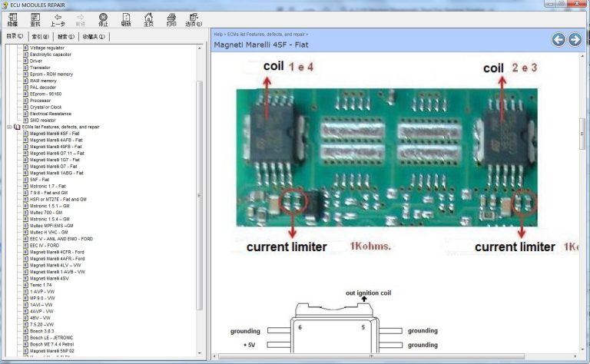Screen dimensions: 590x364
Task: Switch to the 目录 (Contents) tab
Action: 15,36
